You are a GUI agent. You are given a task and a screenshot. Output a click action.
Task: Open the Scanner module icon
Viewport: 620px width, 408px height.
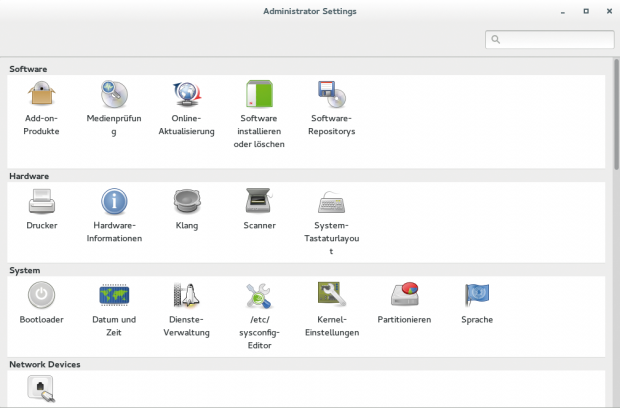(259, 200)
